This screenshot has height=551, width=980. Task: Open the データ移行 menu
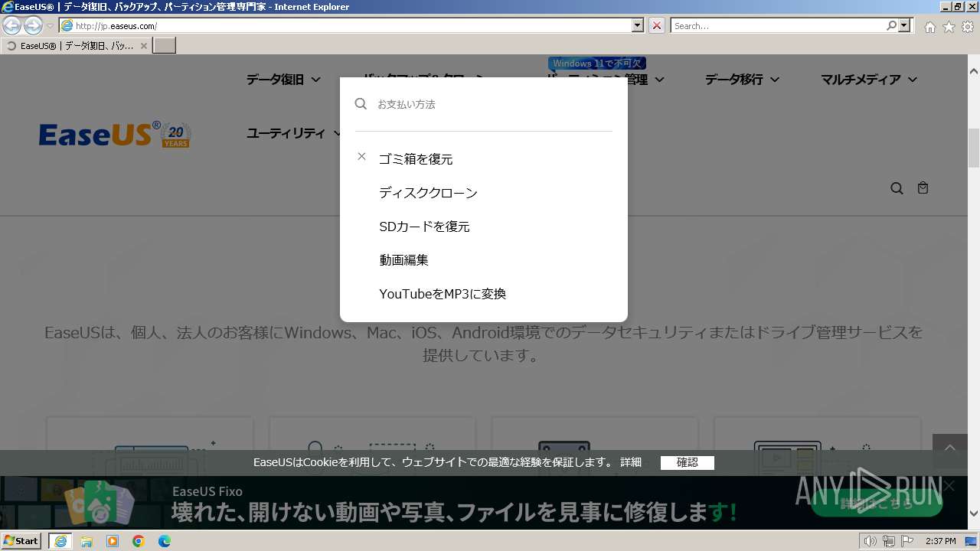click(742, 80)
